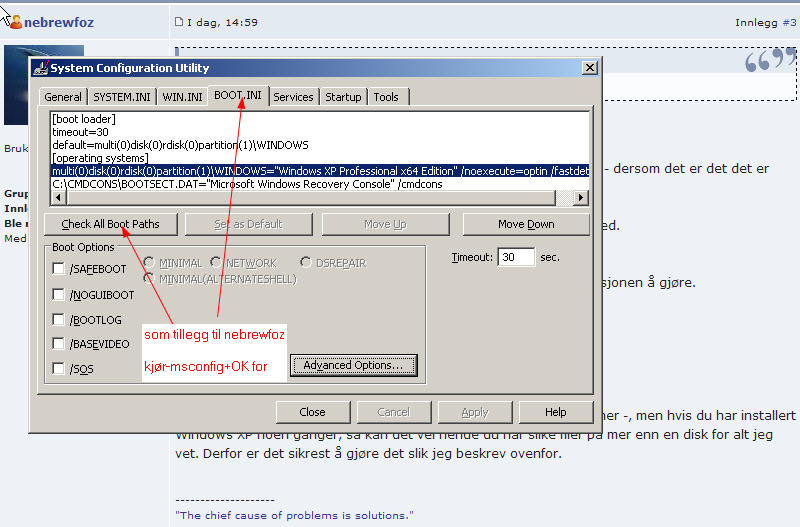This screenshot has width=800, height=527.
Task: Click the Move Up button
Action: [385, 224]
